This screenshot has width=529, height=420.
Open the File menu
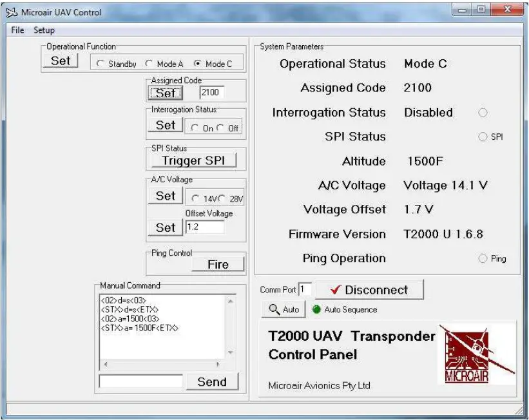tap(17, 30)
